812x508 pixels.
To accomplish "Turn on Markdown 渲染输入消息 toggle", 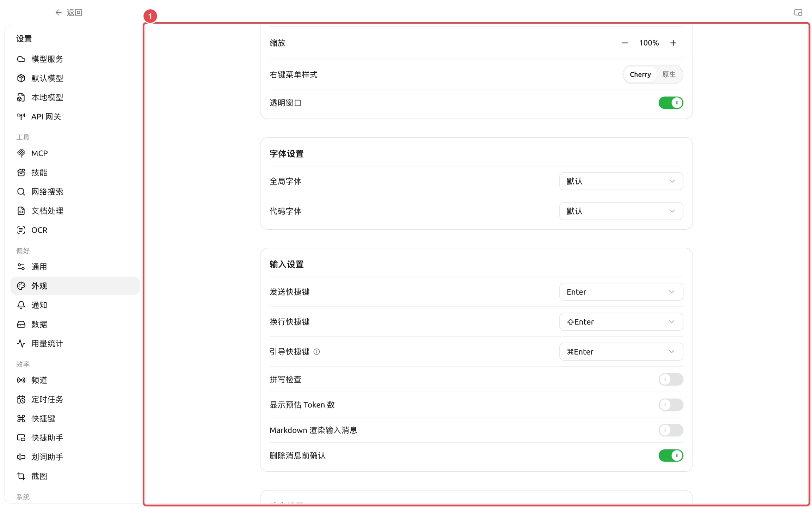I will (671, 430).
